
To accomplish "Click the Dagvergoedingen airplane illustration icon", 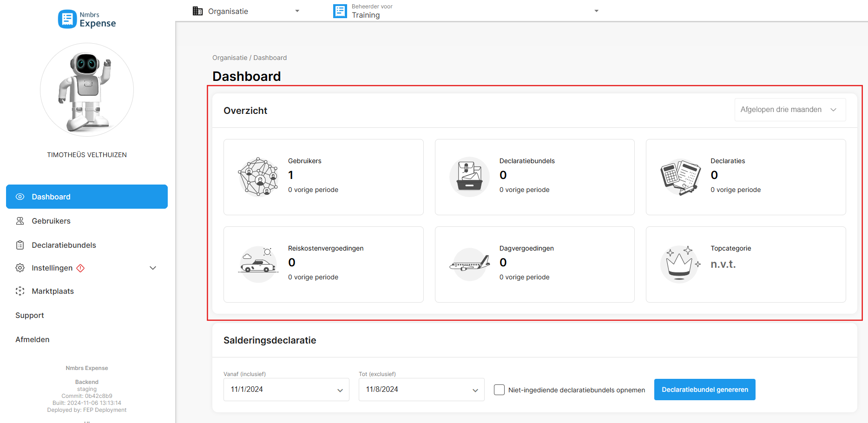I will [x=469, y=264].
